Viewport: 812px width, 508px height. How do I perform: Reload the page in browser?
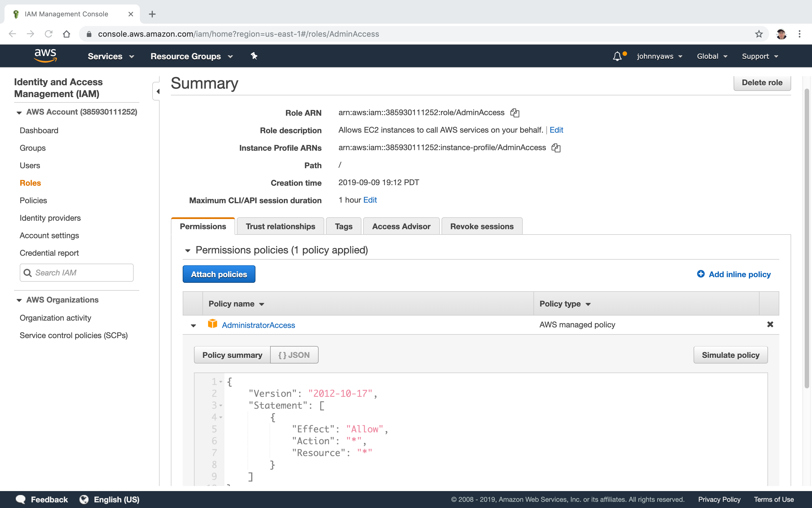click(49, 34)
